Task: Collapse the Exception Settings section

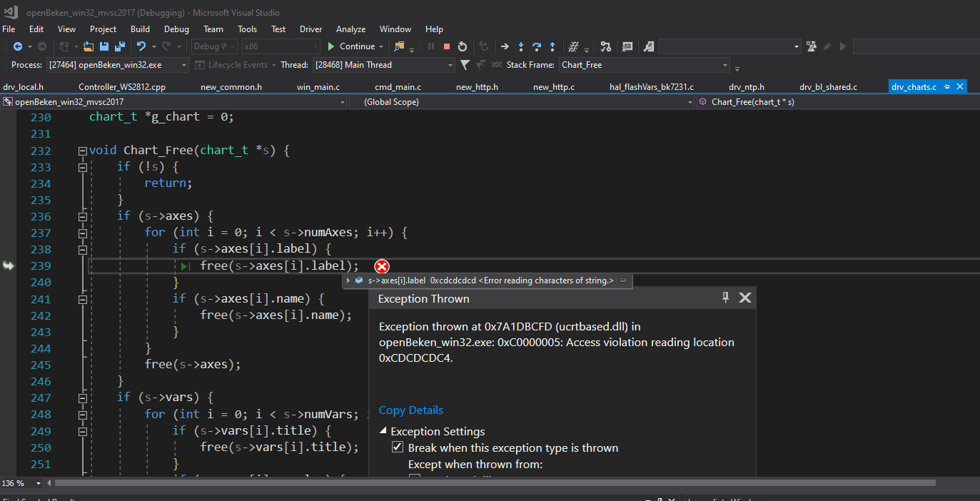Action: 384,431
